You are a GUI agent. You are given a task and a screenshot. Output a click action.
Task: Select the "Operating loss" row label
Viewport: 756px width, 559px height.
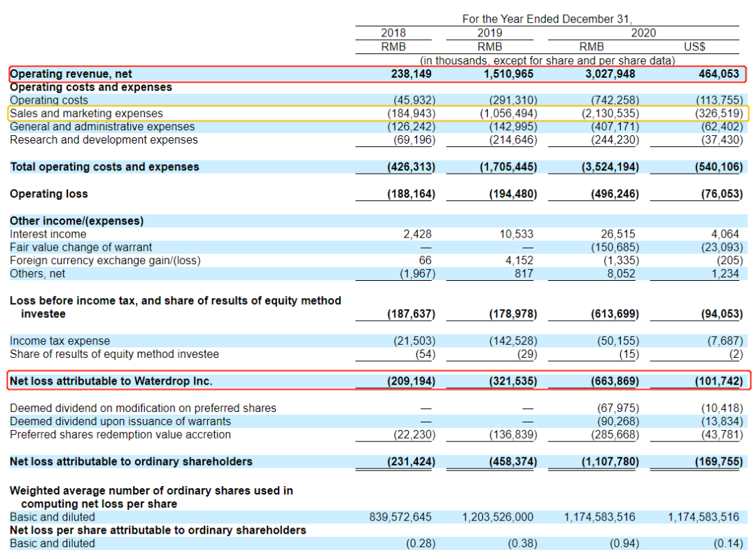click(49, 194)
